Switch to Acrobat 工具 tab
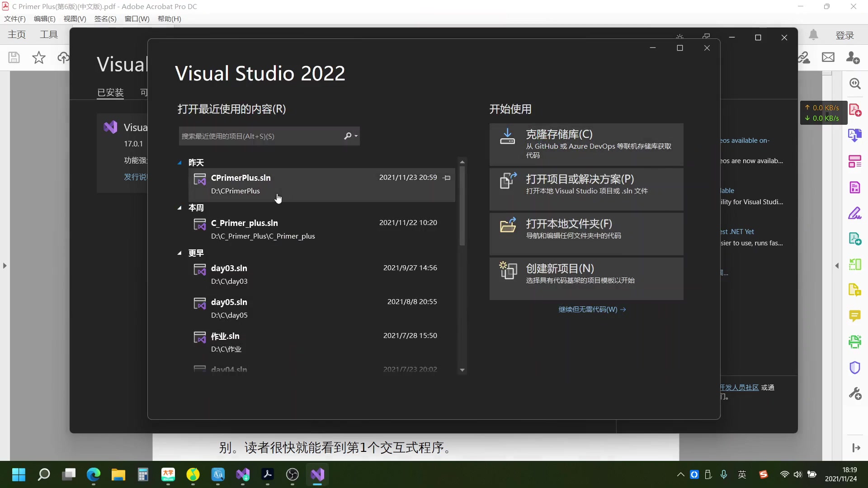The image size is (868, 488). pyautogui.click(x=49, y=35)
